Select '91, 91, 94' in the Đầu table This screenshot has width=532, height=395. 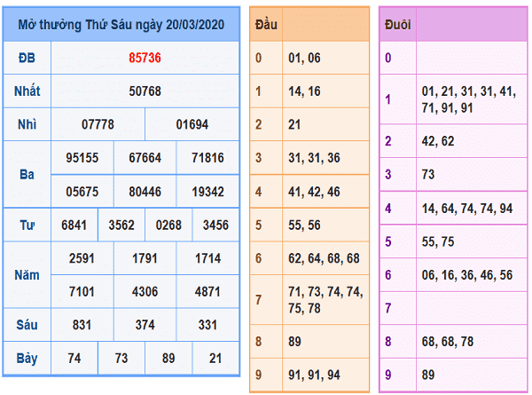(314, 375)
